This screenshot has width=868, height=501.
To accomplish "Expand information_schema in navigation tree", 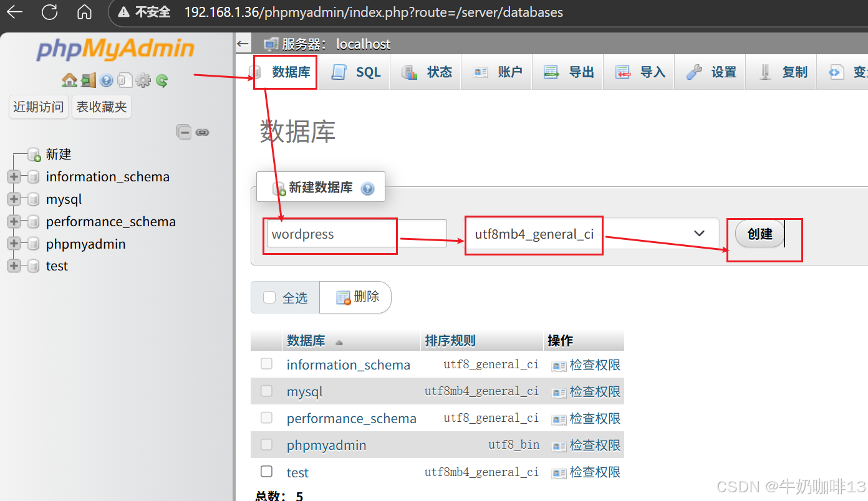I will [x=14, y=177].
